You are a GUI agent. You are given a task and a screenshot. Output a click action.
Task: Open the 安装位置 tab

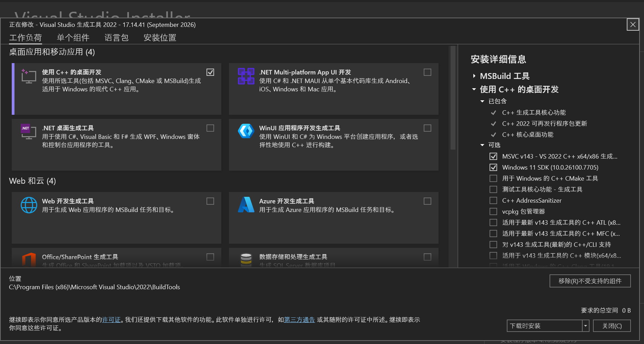click(160, 38)
